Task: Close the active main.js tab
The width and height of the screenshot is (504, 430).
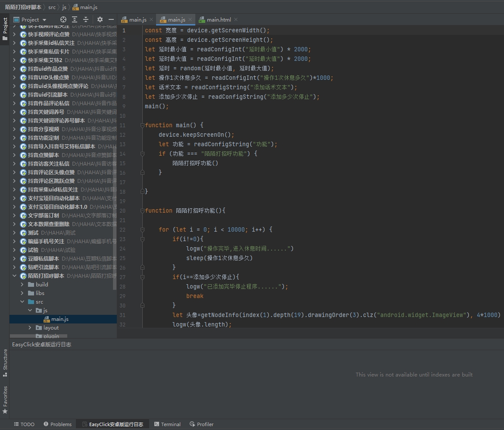Action: tap(190, 19)
